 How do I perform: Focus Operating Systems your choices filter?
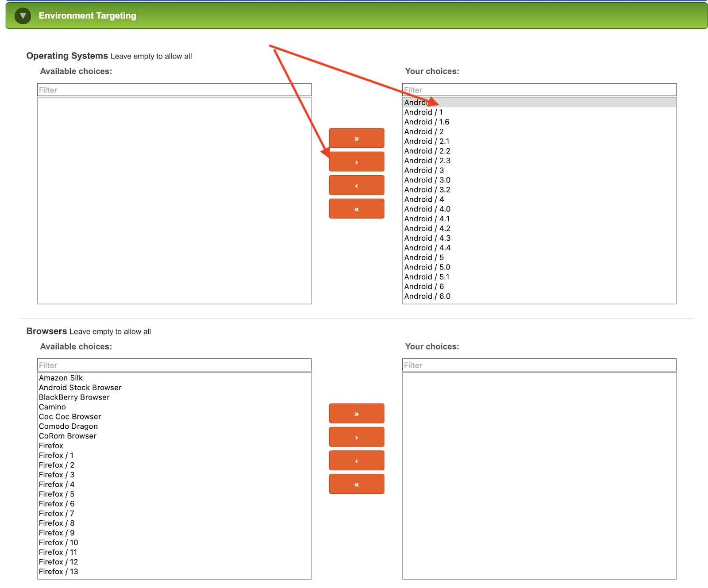pyautogui.click(x=539, y=90)
